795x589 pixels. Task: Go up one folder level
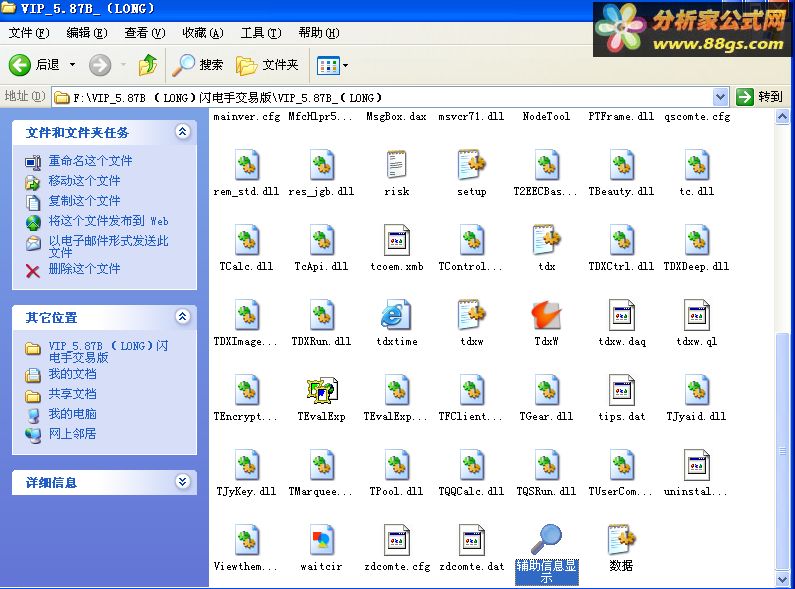[x=148, y=65]
